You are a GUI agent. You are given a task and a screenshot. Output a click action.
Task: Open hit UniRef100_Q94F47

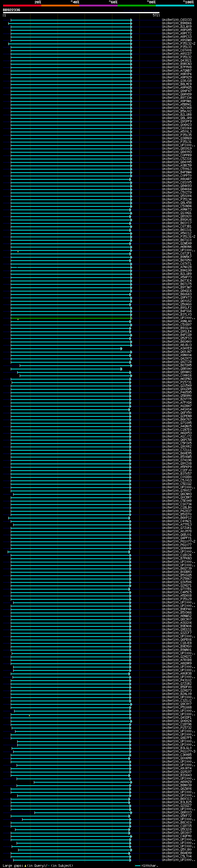pyautogui.click(x=176, y=91)
